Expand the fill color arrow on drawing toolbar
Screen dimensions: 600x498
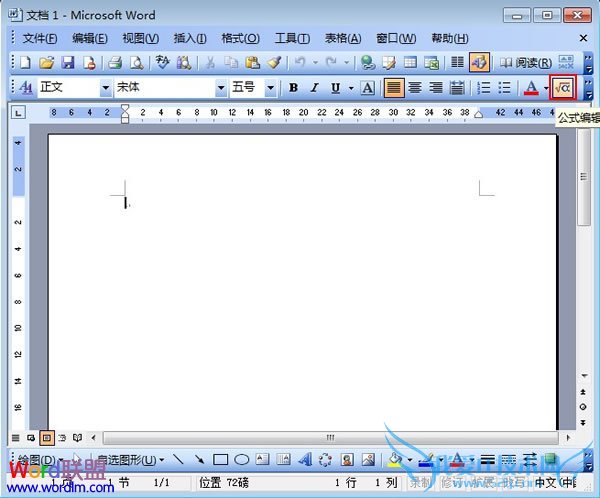[409, 459]
